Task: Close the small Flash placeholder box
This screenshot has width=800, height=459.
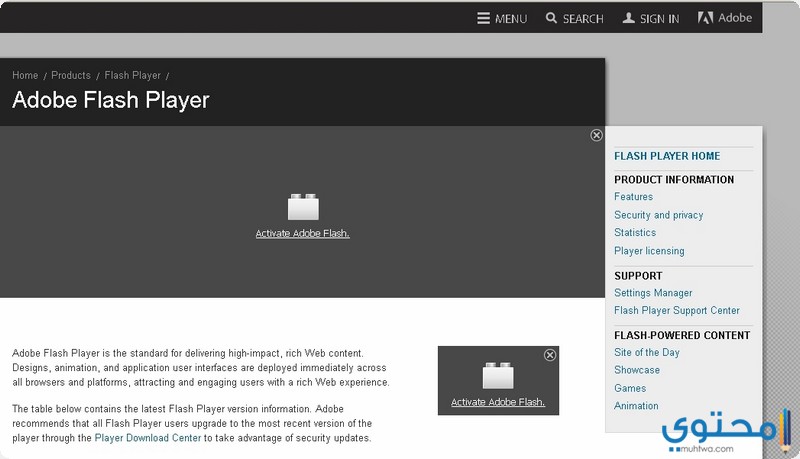Action: tap(549, 355)
